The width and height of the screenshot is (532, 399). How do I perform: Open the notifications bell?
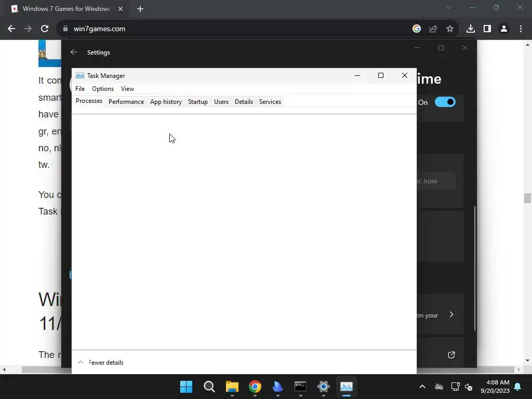[x=518, y=387]
